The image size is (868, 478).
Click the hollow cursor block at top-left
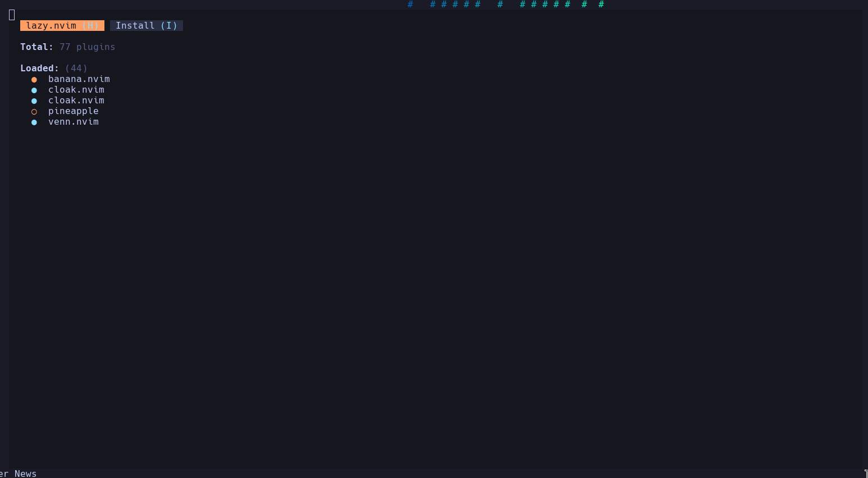tap(12, 15)
